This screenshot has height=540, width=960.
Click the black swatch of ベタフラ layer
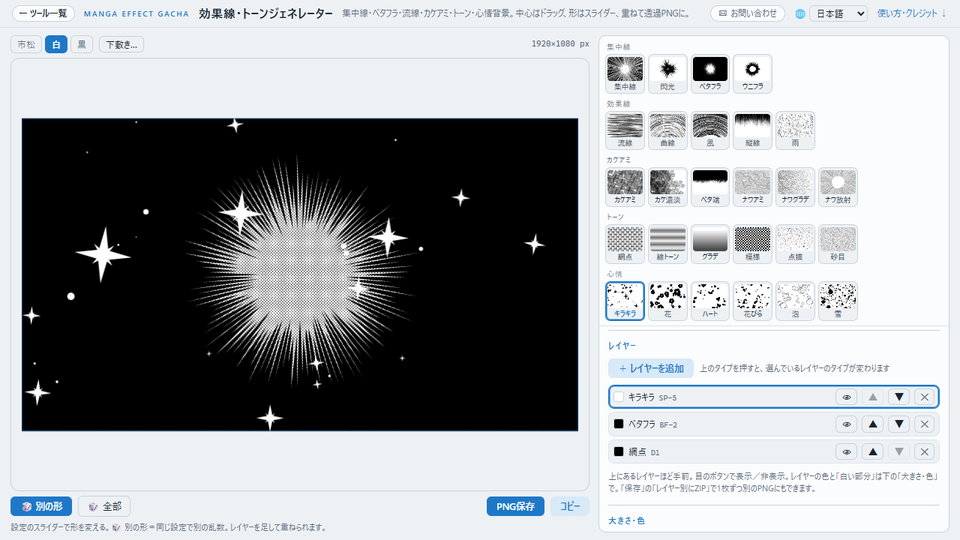pyautogui.click(x=618, y=424)
